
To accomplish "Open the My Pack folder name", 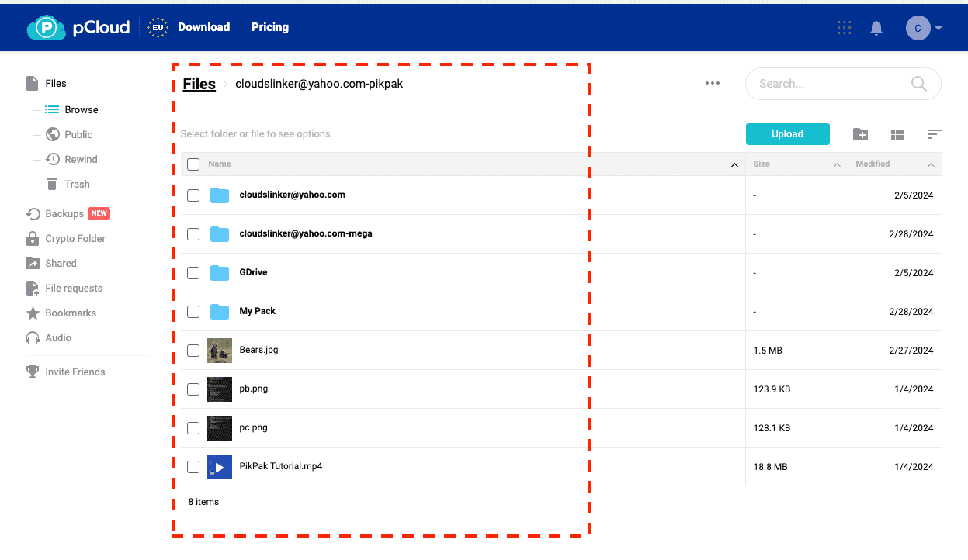I will click(258, 311).
